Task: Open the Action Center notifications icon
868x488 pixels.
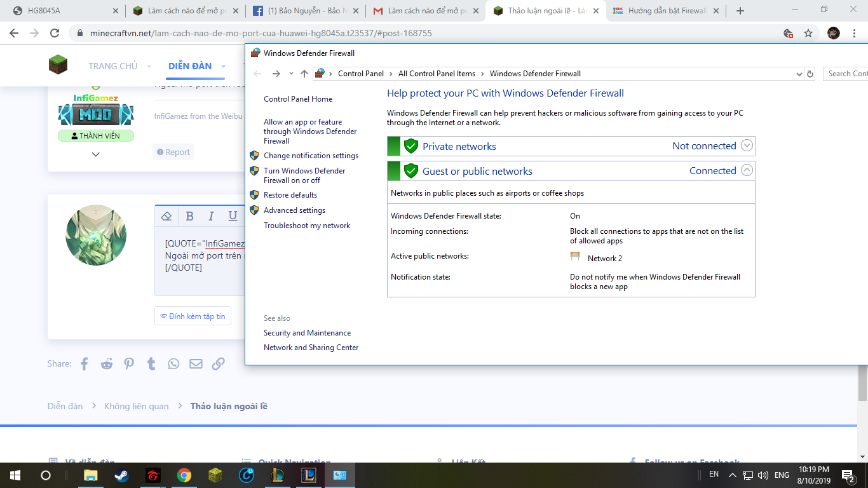Action: pos(848,475)
